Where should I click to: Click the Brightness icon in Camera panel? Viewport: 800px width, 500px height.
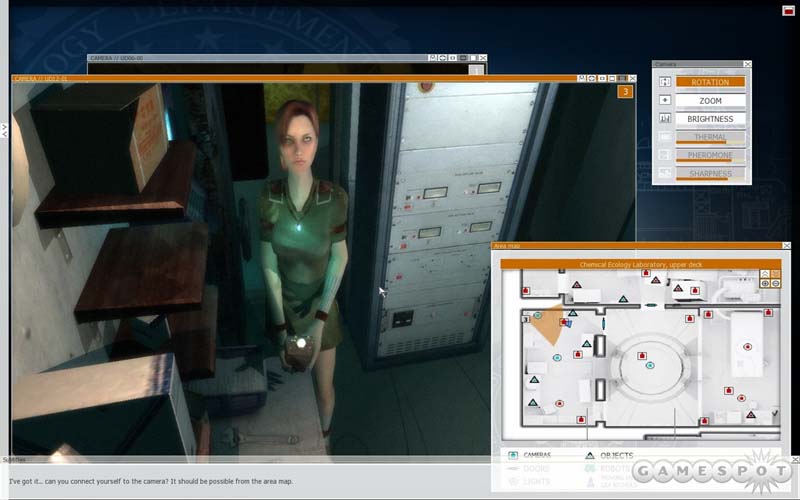point(665,119)
